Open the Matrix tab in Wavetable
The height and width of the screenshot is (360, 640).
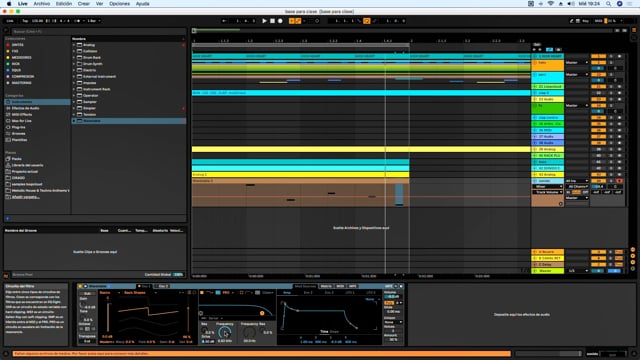[x=326, y=286]
